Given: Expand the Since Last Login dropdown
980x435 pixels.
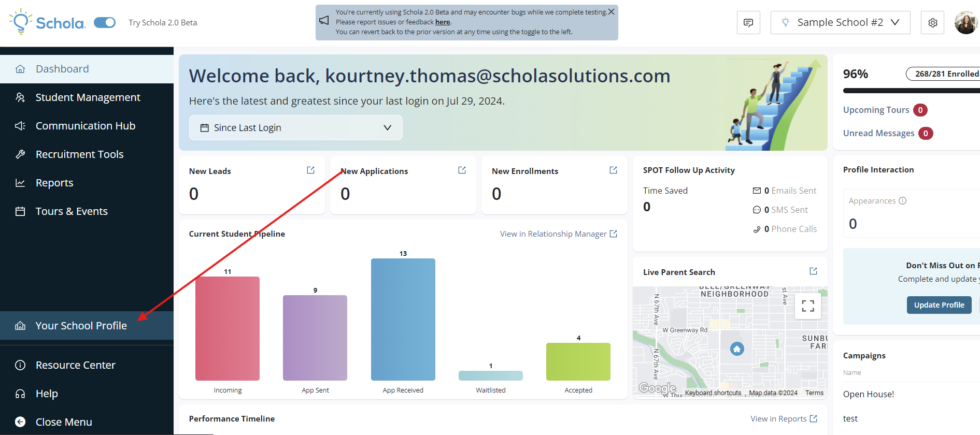Looking at the screenshot, I should pyautogui.click(x=296, y=127).
